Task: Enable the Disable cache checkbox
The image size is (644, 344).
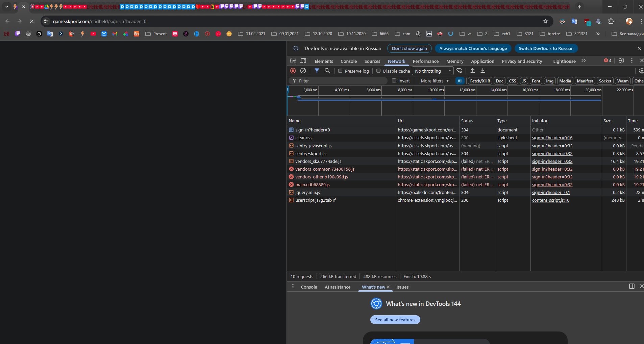Action: [378, 71]
